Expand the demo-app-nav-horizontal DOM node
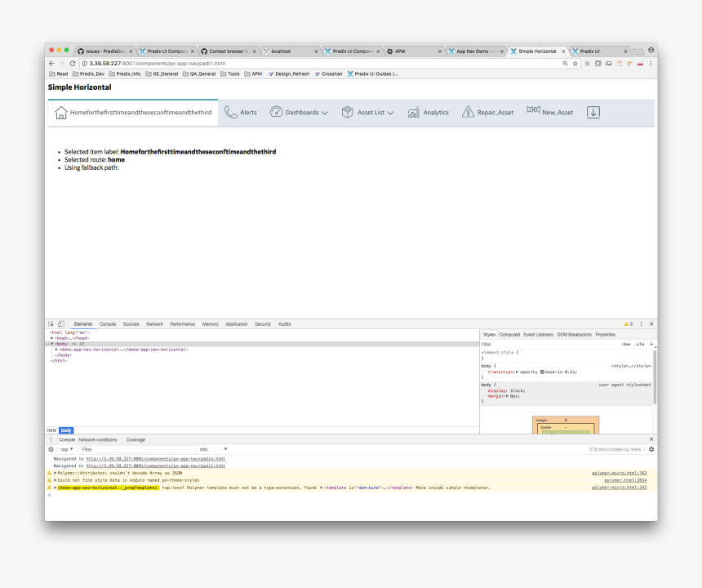This screenshot has height=588, width=702. (x=56, y=350)
